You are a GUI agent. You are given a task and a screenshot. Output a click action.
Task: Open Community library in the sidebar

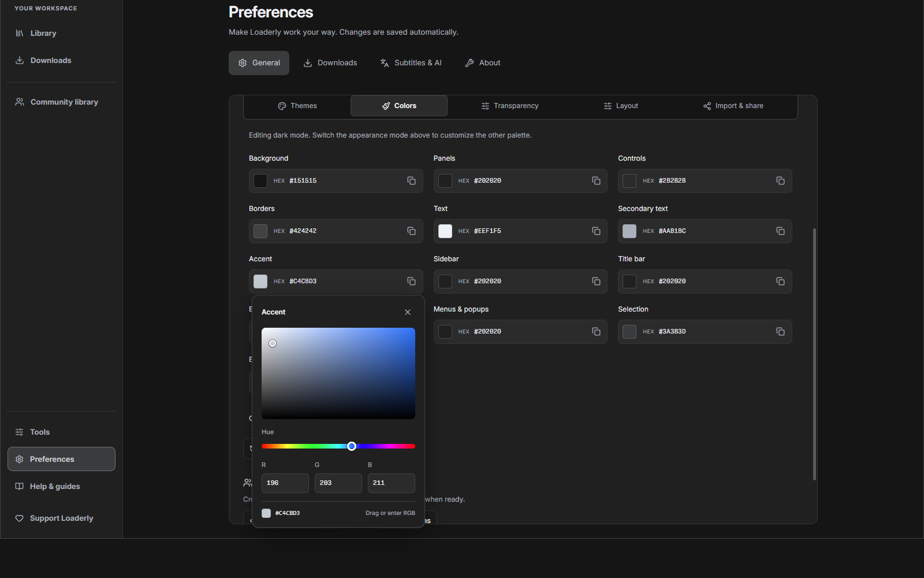pyautogui.click(x=61, y=102)
